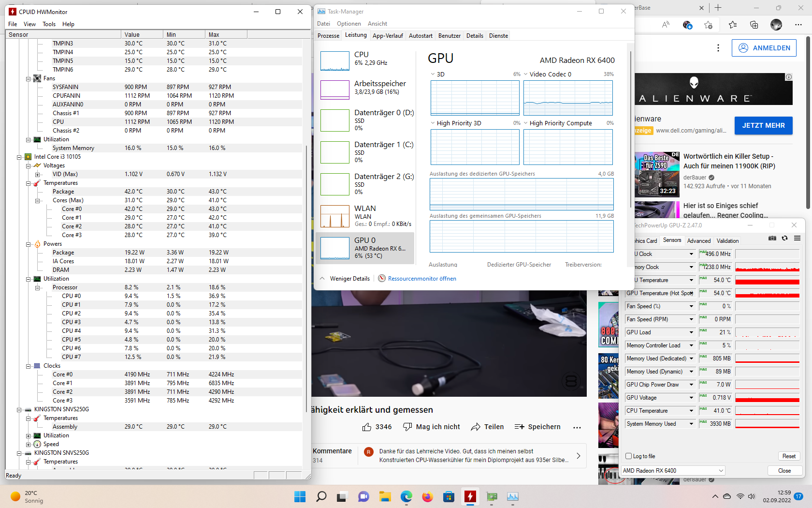Open the GPU-Z hamburger menu icon

[797, 238]
